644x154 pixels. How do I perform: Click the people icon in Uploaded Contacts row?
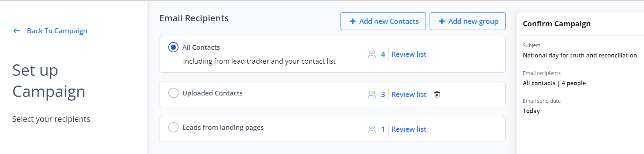[x=372, y=94]
